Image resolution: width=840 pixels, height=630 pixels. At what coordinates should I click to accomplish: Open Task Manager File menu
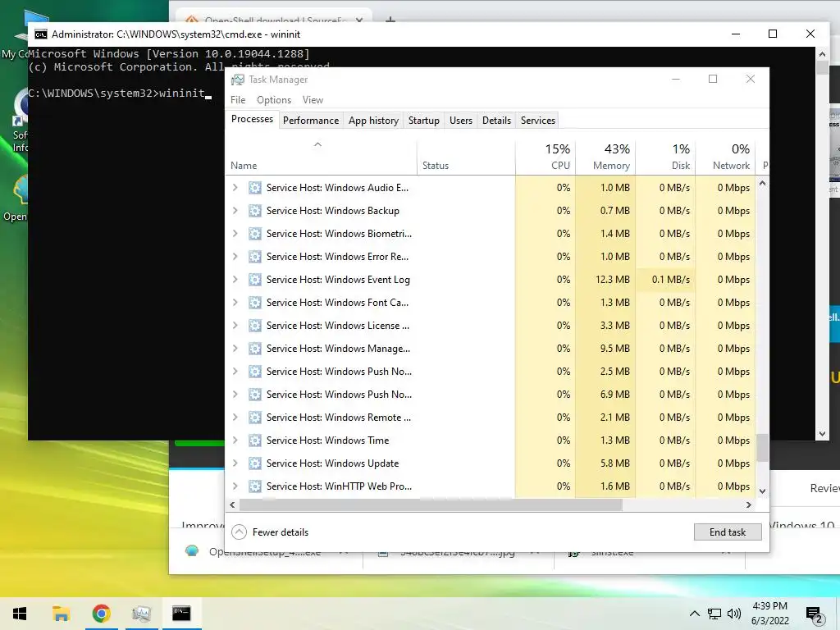238,100
